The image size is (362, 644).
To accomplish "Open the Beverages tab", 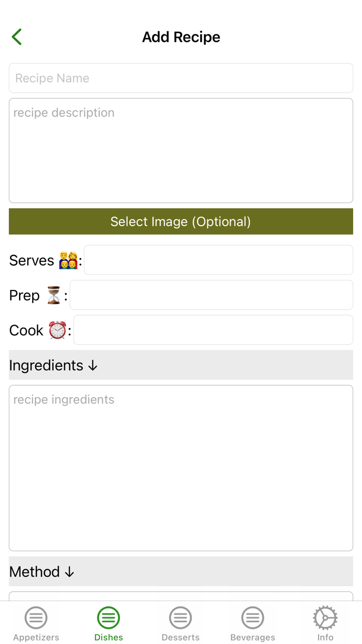I will tap(252, 624).
